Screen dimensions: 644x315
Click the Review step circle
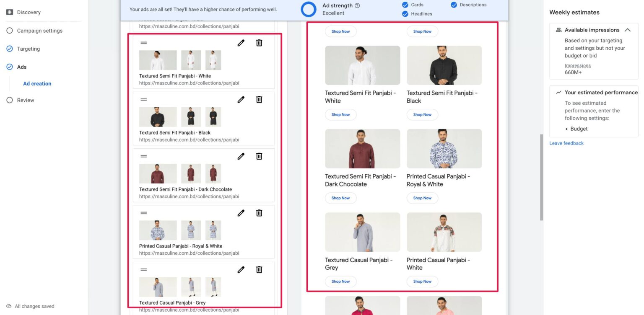[x=10, y=100]
